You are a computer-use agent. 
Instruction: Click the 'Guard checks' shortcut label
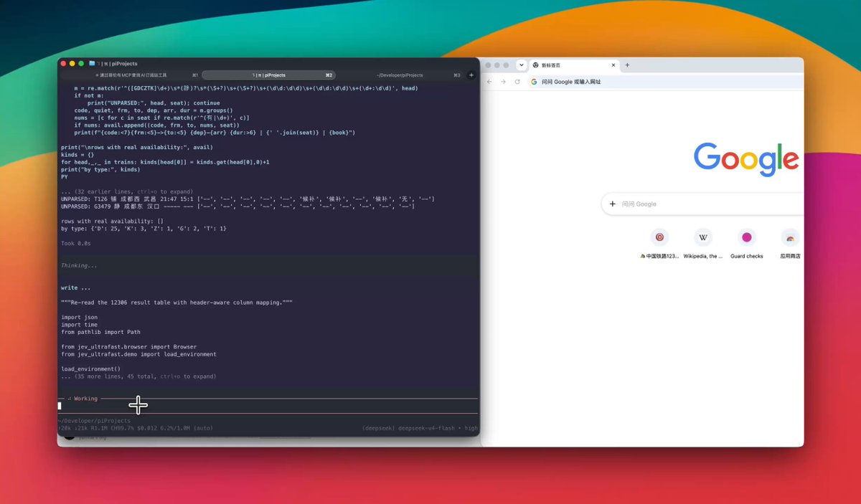[747, 256]
